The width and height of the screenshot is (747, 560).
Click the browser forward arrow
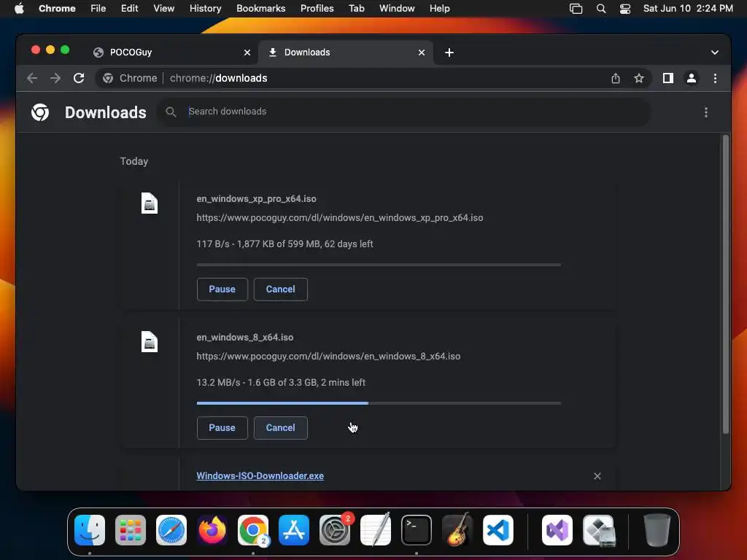(x=55, y=78)
